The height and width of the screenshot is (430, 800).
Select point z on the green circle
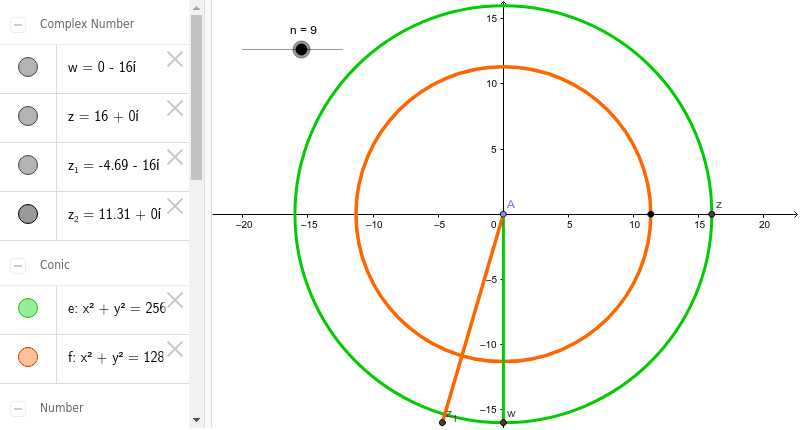click(712, 214)
